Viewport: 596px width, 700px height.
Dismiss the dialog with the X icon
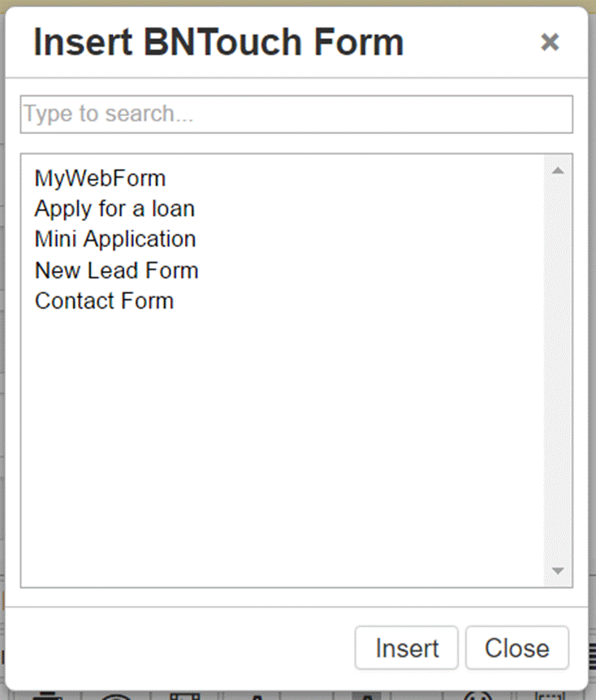(x=550, y=42)
